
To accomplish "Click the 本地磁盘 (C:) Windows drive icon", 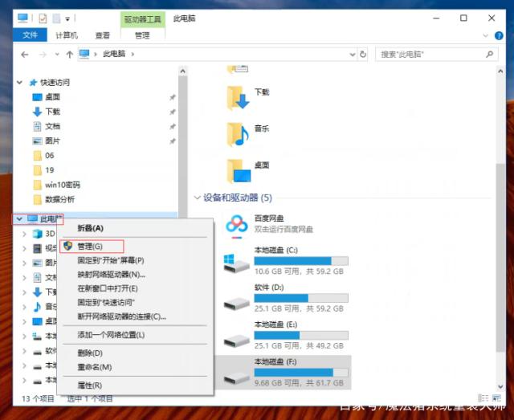I will click(238, 264).
